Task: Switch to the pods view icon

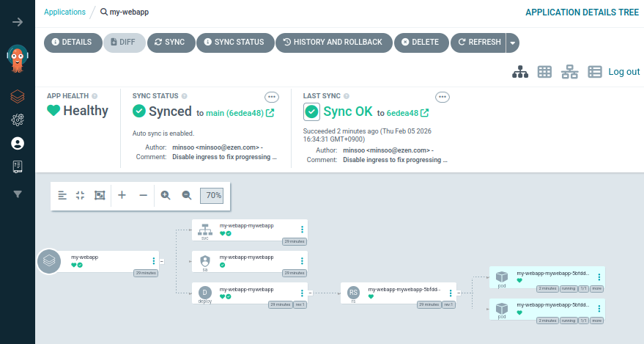Action: (x=544, y=72)
